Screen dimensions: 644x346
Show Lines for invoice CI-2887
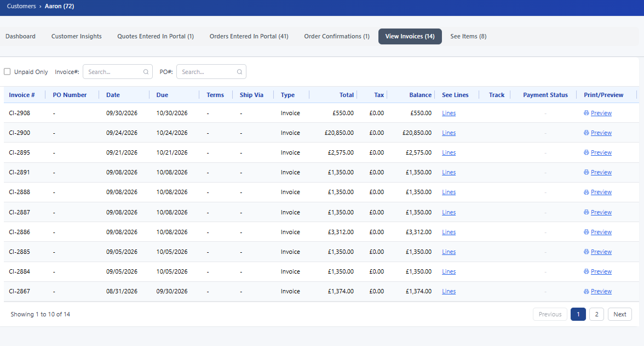[449, 212]
